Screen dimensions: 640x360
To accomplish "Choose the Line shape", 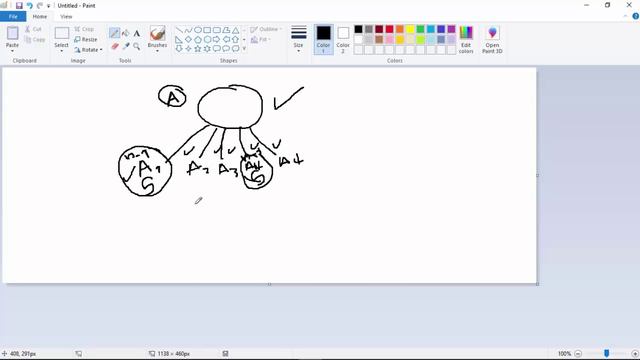I will click(179, 30).
